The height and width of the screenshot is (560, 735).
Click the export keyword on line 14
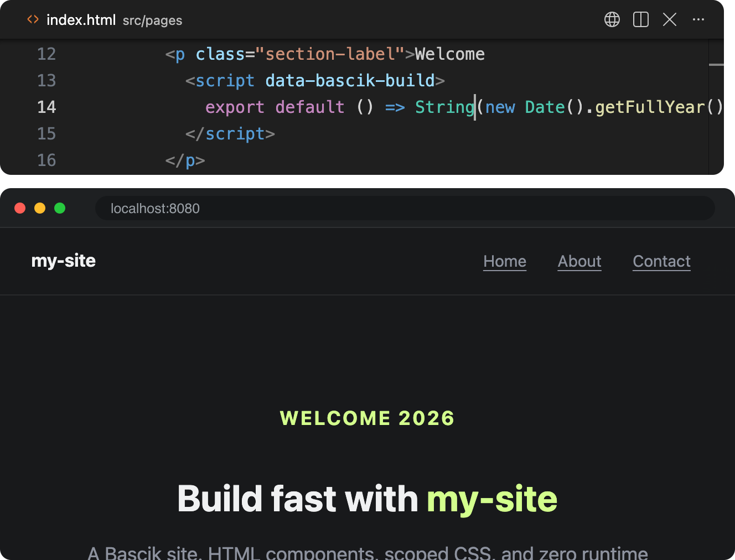tap(235, 107)
